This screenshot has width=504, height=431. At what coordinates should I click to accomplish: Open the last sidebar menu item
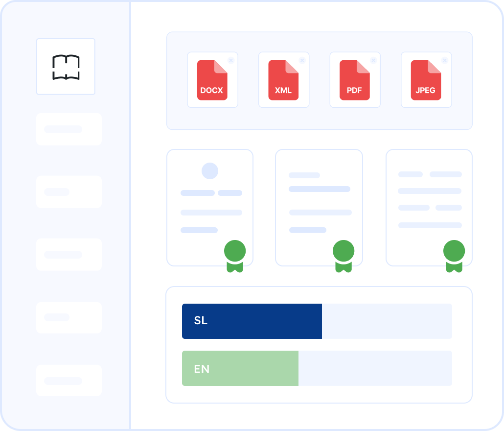coord(69,381)
